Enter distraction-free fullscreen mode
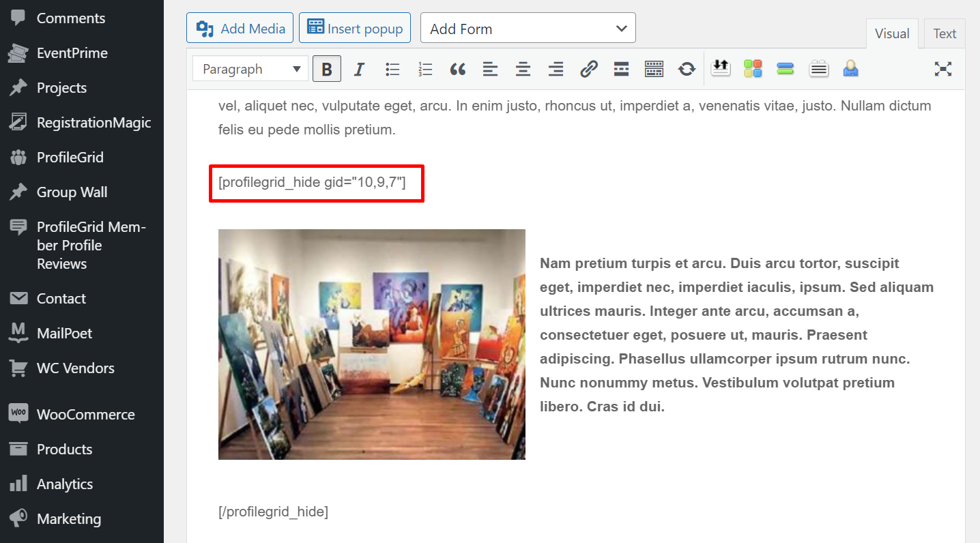Viewport: 980px width, 543px height. point(943,69)
